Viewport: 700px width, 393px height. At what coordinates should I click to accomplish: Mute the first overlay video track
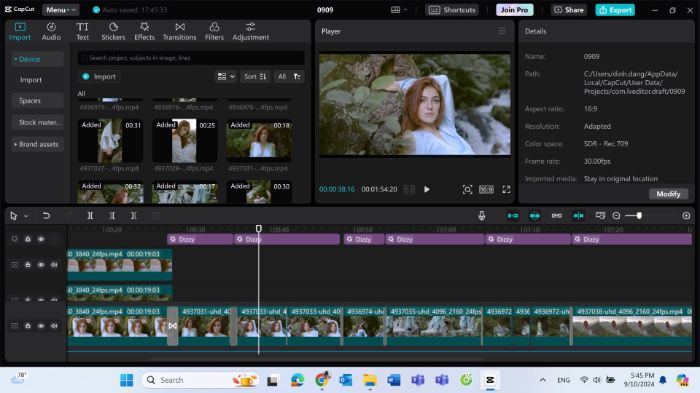click(x=54, y=265)
